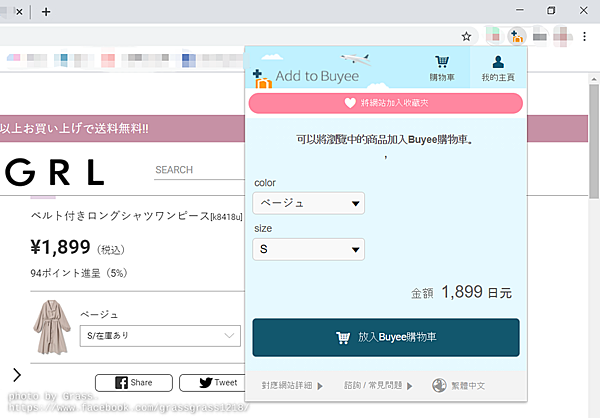Click 放入Buyee購物車 add-to-cart button

click(386, 337)
